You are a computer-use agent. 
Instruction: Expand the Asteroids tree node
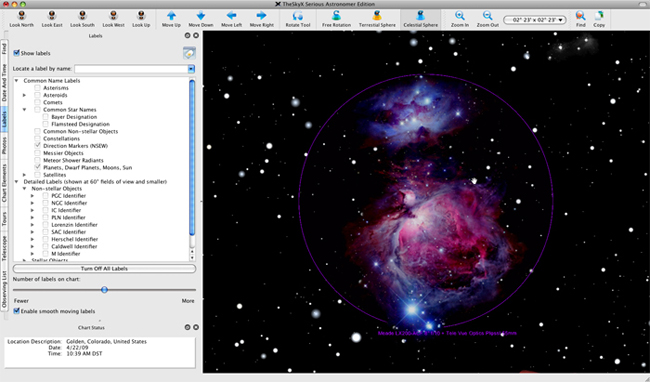24,95
